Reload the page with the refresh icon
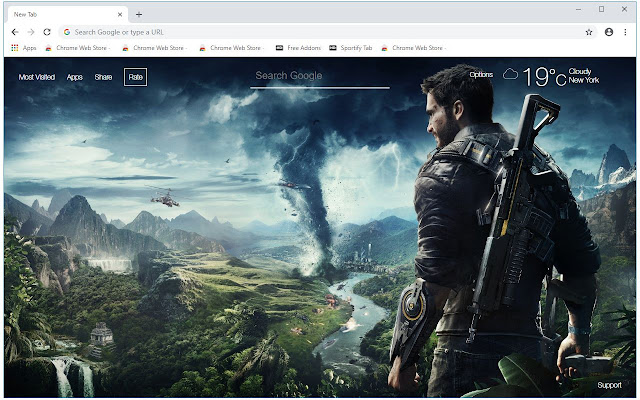The height and width of the screenshot is (400, 640). [47, 32]
